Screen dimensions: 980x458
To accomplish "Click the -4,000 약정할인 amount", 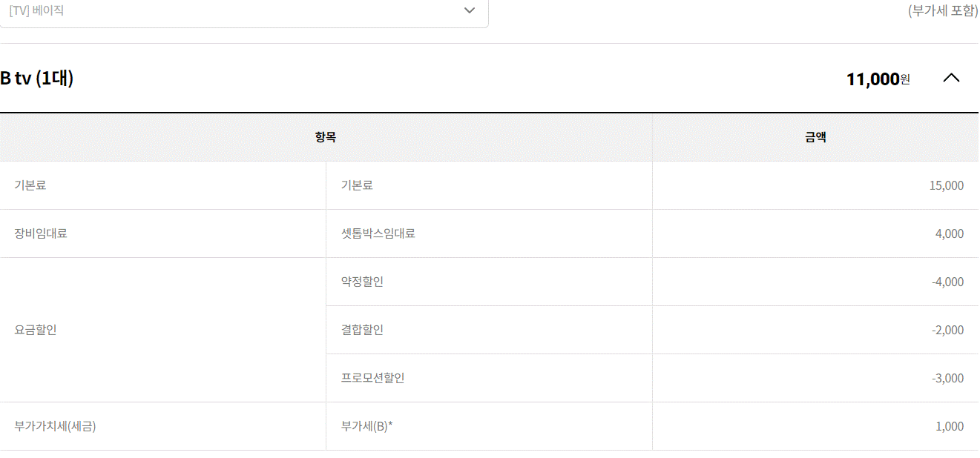I will point(947,282).
